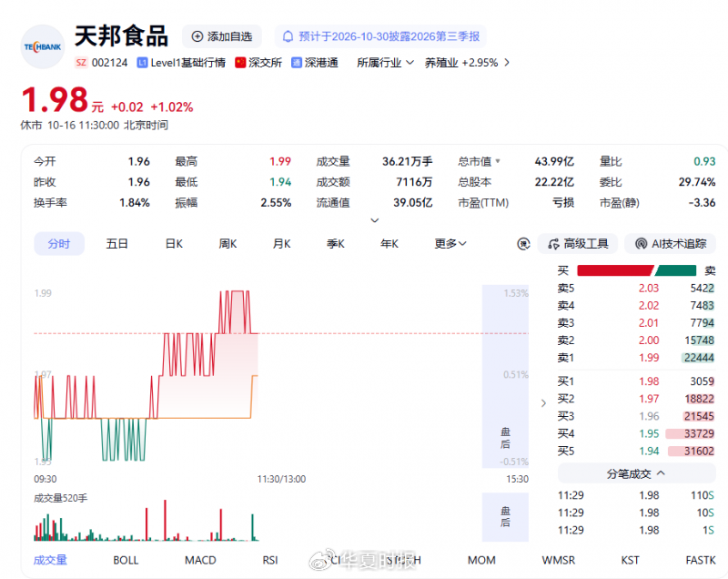Image resolution: width=728 pixels, height=579 pixels.
Task: Collapse the 分笔成交 section
Action: tap(636, 473)
